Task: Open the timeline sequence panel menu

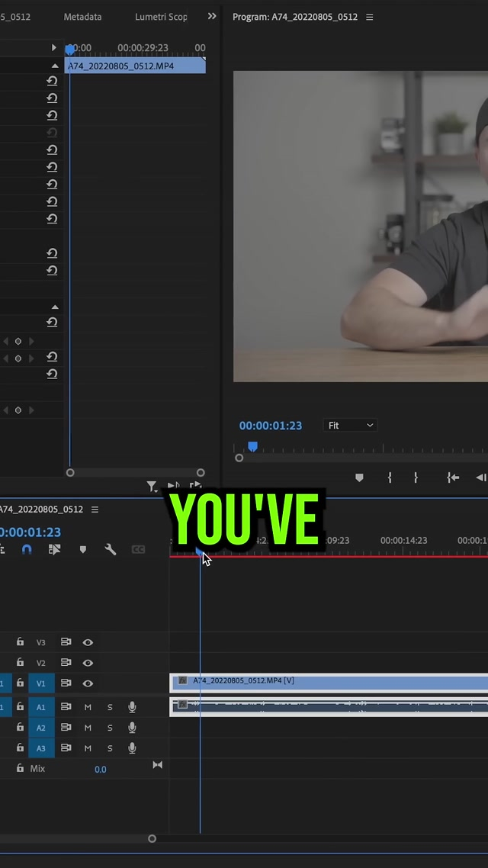Action: point(95,510)
